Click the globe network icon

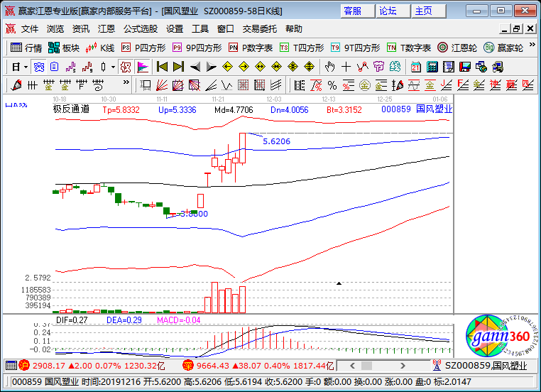(x=481, y=67)
